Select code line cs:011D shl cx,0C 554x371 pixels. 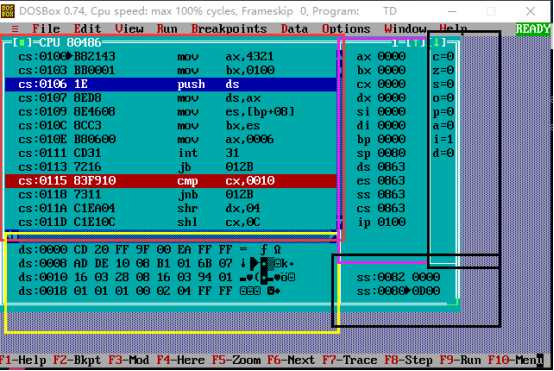[171, 222]
